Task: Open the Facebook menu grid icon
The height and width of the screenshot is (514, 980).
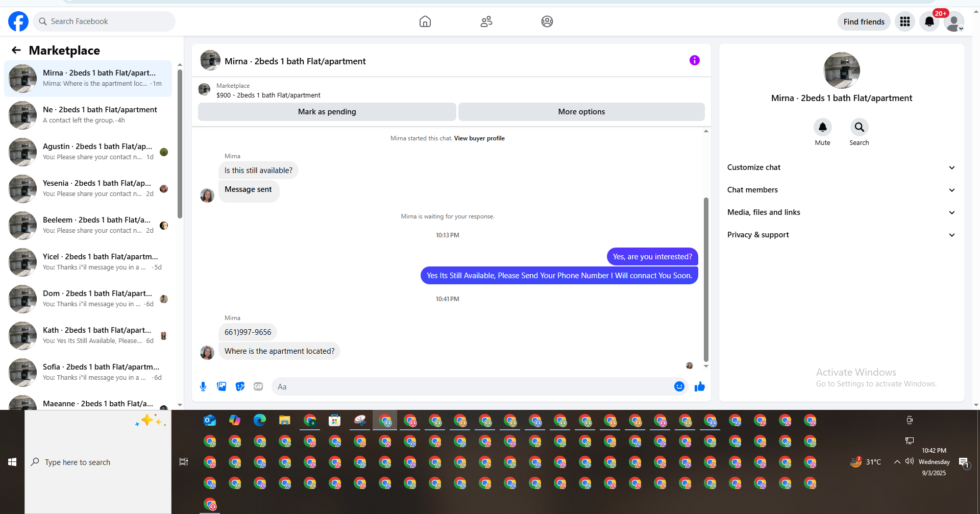Action: tap(905, 21)
